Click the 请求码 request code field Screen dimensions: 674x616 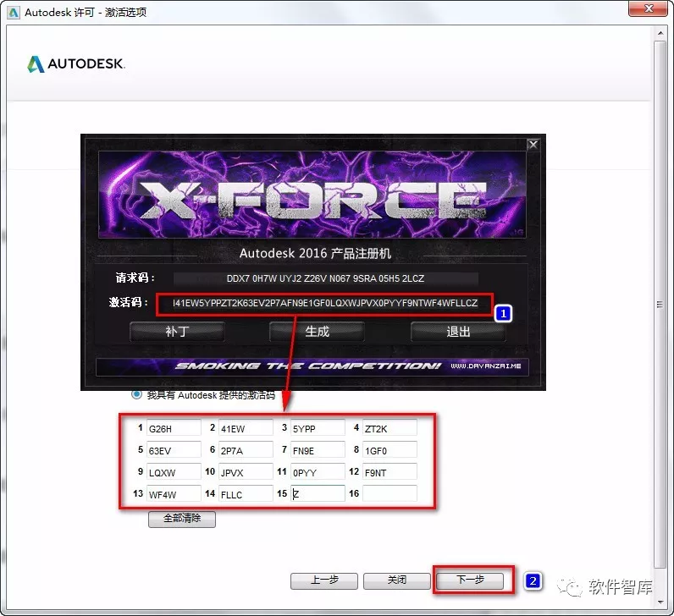pos(325,278)
